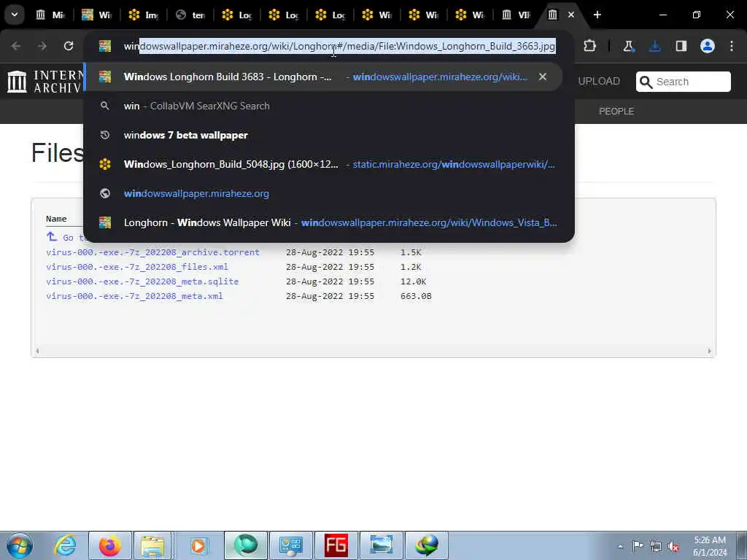Select Windows_Longhorn_Build_5048.jpg suggestion
Image resolution: width=747 pixels, height=560 pixels.
(x=329, y=164)
